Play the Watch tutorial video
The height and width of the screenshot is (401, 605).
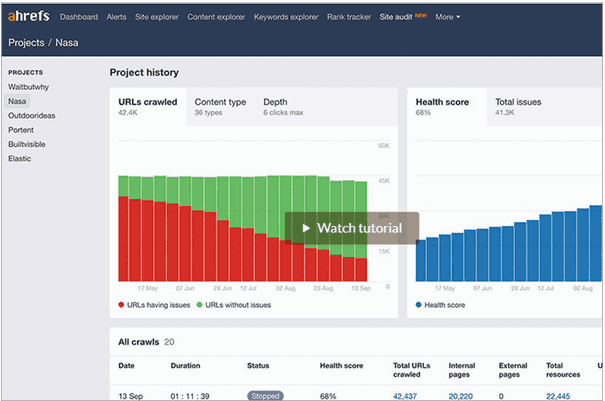tap(352, 228)
